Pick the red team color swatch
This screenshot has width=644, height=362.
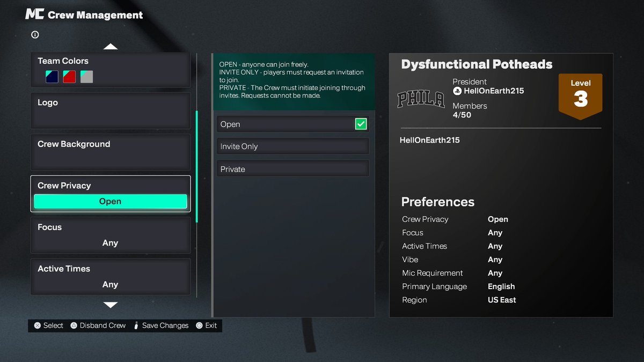69,77
